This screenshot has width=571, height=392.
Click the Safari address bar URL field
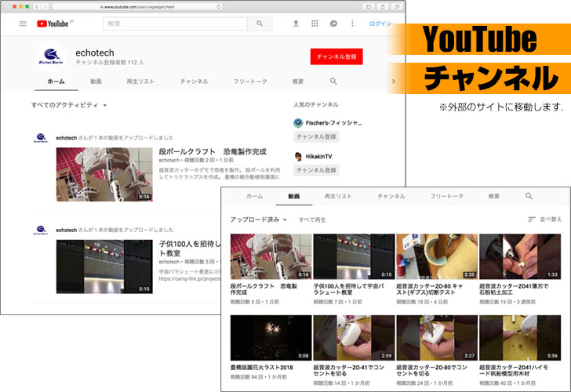tap(138, 6)
